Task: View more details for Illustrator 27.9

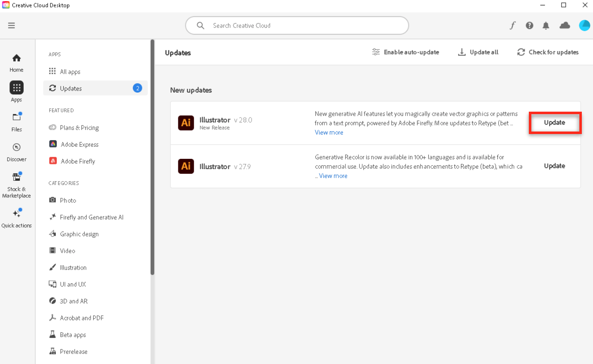Action: point(333,176)
